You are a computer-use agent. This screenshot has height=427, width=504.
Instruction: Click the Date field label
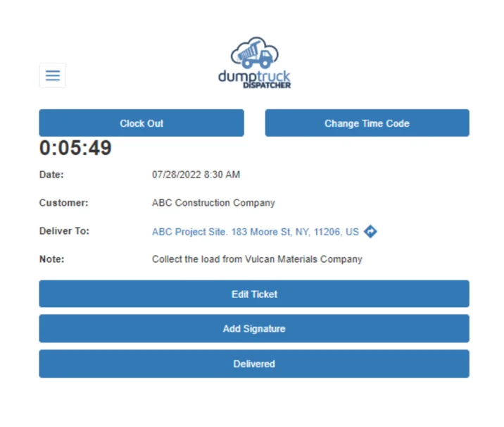click(x=51, y=175)
